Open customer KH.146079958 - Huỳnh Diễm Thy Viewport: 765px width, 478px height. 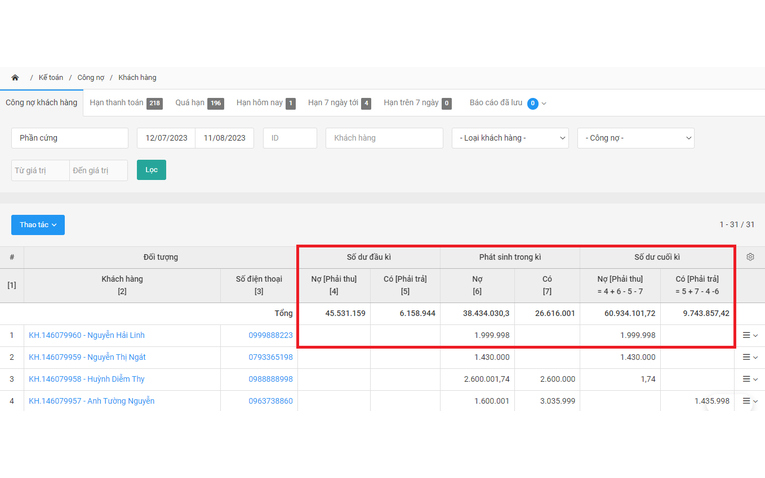coord(86,379)
